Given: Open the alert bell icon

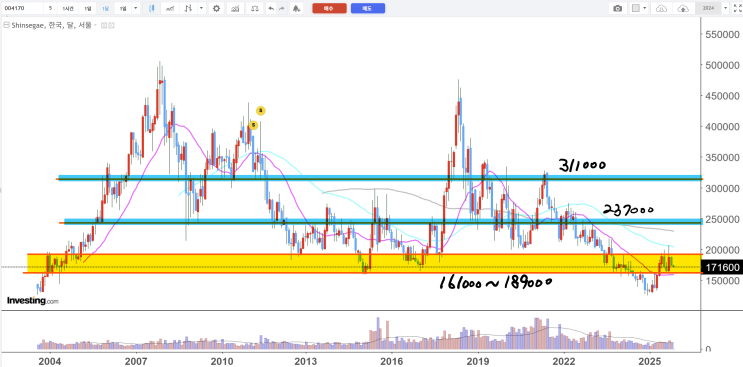Looking at the screenshot, I should point(296,8).
